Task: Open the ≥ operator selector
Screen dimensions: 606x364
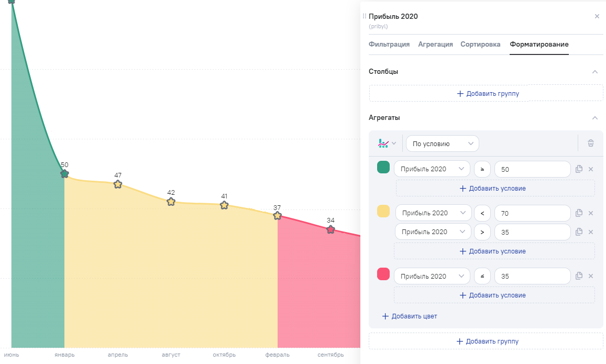Action: pos(482,169)
